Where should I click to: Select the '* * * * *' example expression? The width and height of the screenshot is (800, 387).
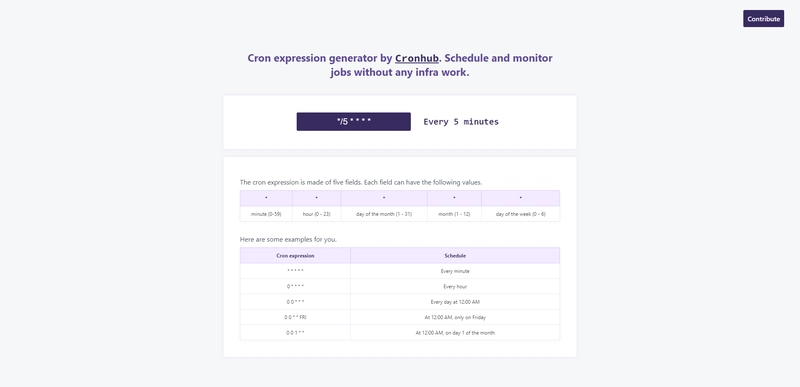tap(295, 271)
